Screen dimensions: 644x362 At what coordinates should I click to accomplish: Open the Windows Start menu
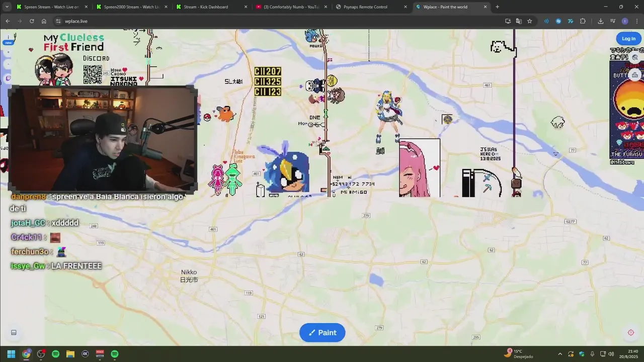pyautogui.click(x=11, y=354)
